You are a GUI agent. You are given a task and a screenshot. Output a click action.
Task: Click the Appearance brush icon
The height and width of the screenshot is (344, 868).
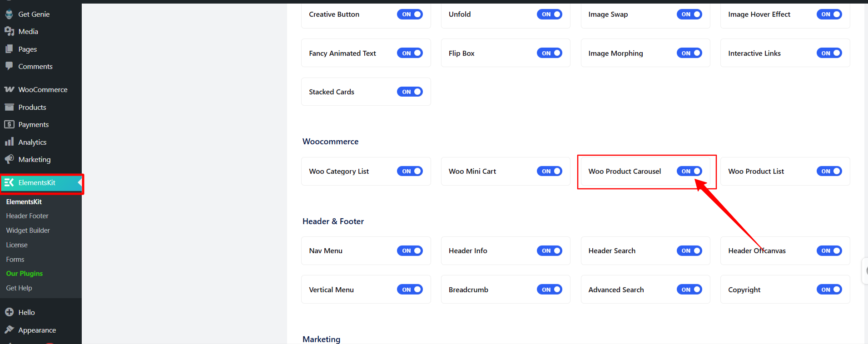(x=9, y=330)
